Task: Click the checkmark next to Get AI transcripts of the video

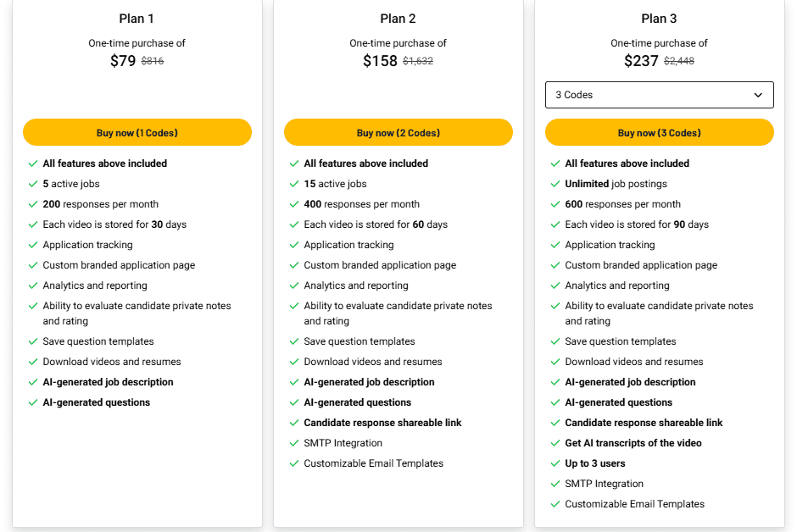Action: click(555, 443)
